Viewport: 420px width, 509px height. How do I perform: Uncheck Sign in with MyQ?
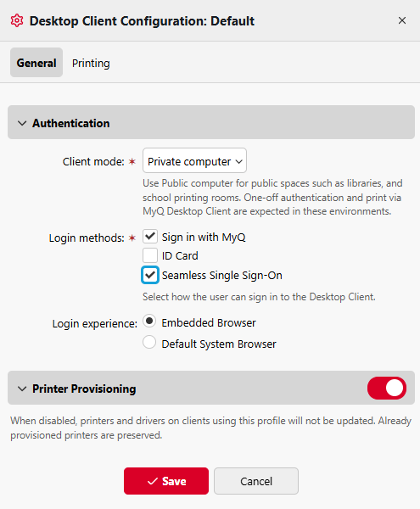click(x=150, y=237)
